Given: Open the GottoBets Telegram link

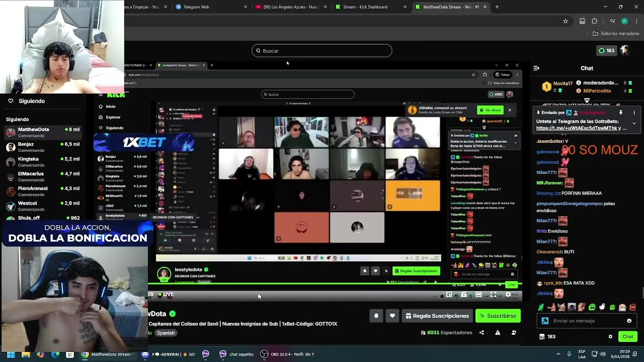Looking at the screenshot, I should pyautogui.click(x=577, y=128).
